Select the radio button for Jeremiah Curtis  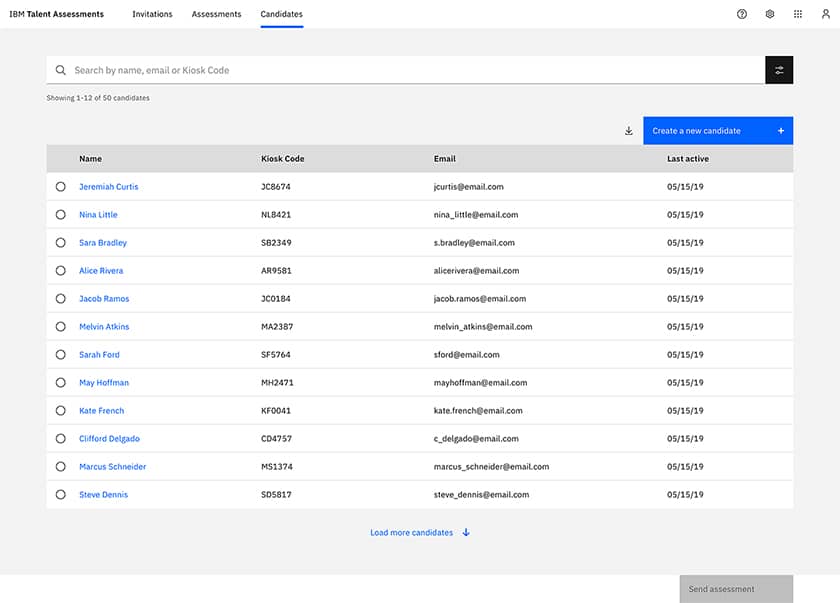(x=59, y=186)
